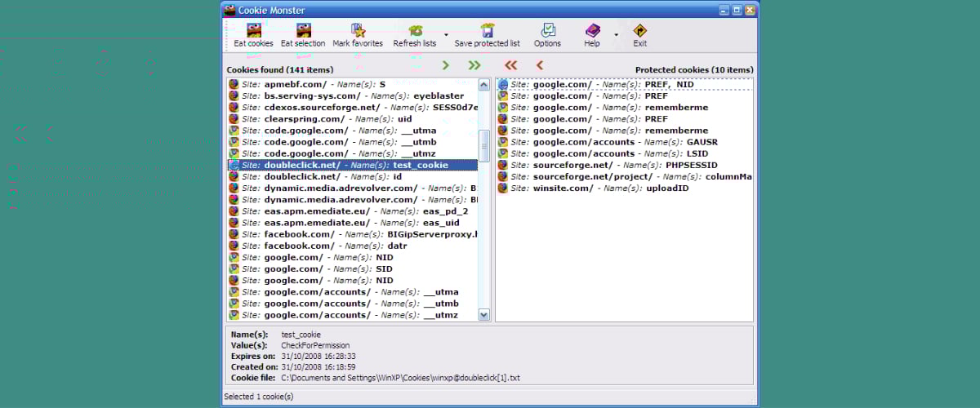
Task: Select doubleclick.net/ test_cookie row
Action: coord(352,165)
